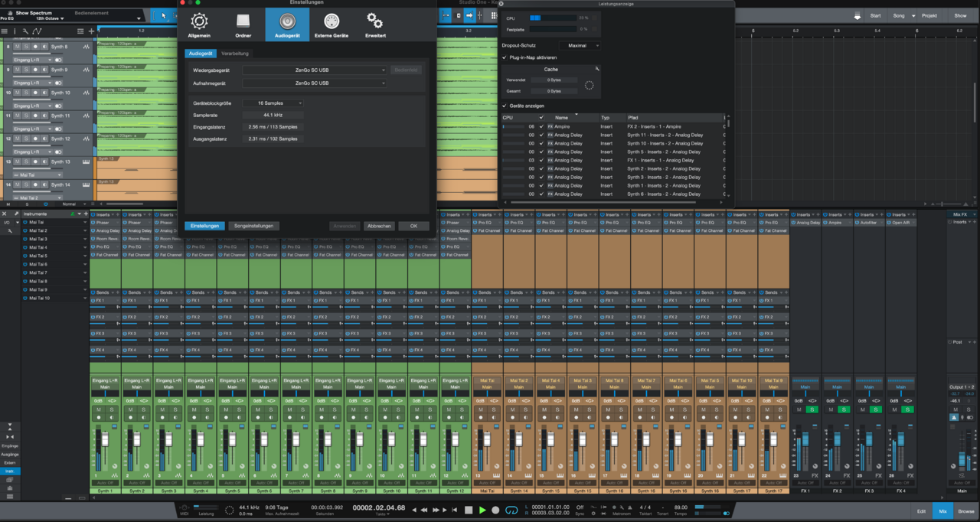Mute the FX 2 mixer channel
Viewport: 980px width, 522px height.
click(x=831, y=409)
